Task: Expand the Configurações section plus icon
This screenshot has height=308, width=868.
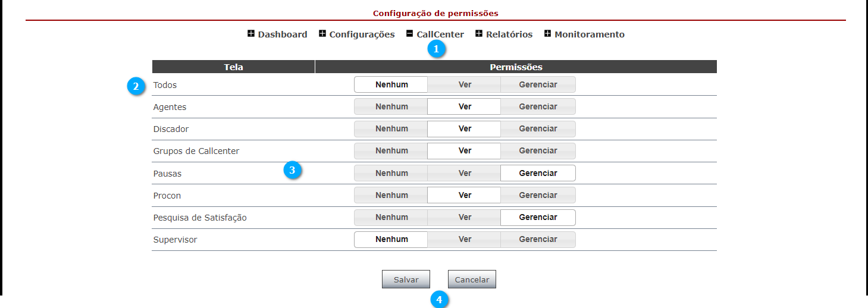Action: click(322, 34)
